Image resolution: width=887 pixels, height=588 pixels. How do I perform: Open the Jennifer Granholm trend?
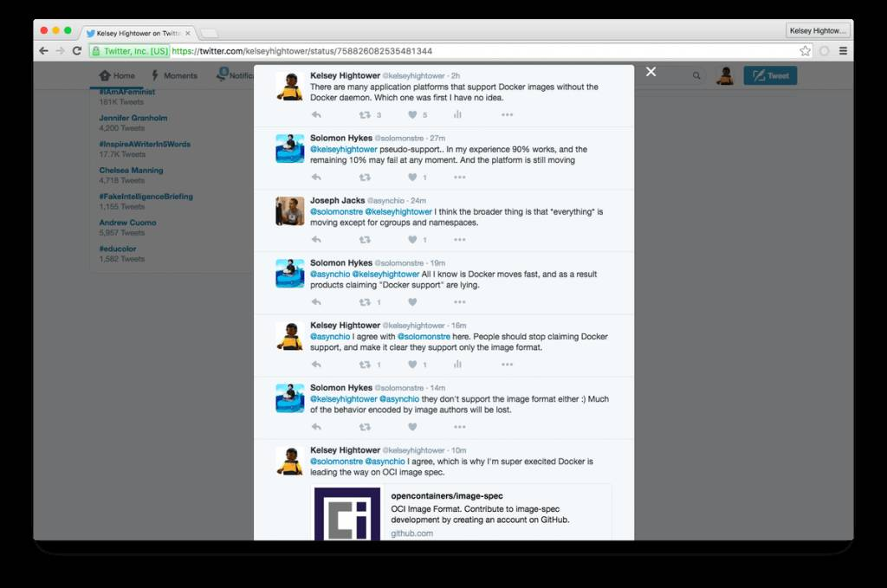(x=133, y=118)
